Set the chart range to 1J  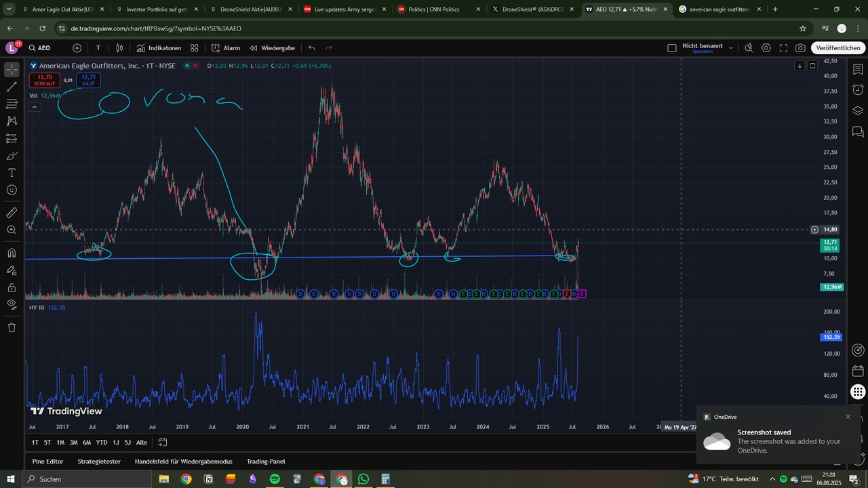[116, 443]
